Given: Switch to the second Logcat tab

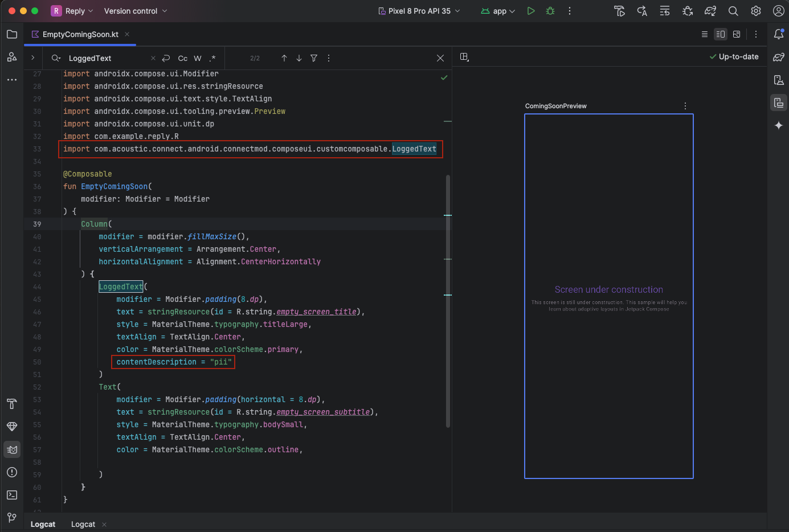Looking at the screenshot, I should tap(83, 524).
